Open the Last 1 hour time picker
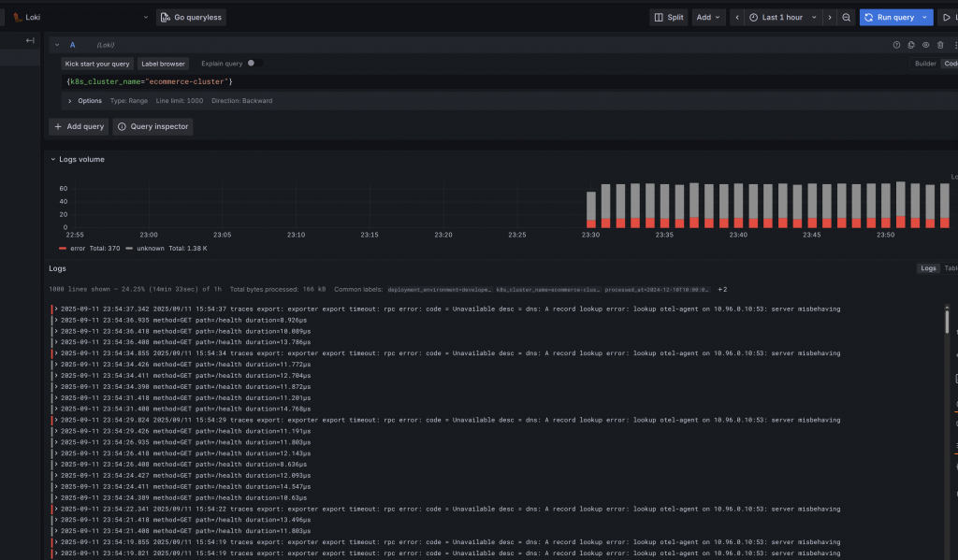This screenshot has width=958, height=560. 783,17
